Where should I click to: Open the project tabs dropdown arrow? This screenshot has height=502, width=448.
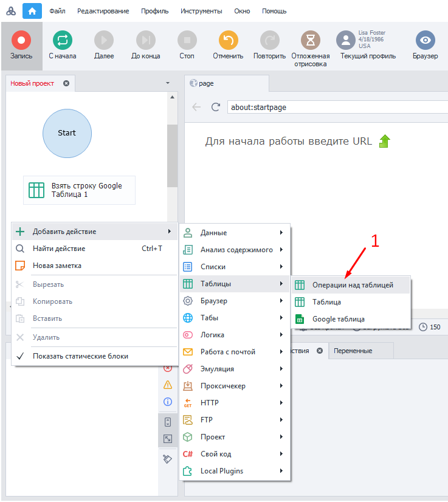click(168, 83)
